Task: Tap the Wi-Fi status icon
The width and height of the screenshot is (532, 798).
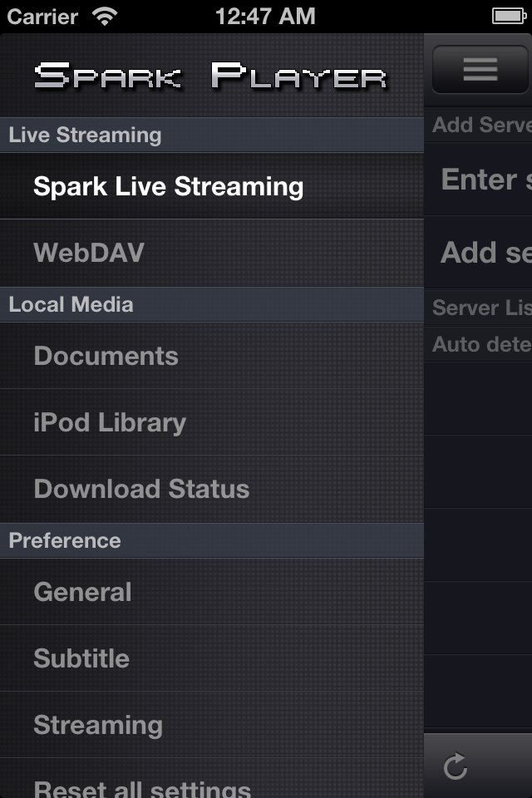Action: coord(105,17)
